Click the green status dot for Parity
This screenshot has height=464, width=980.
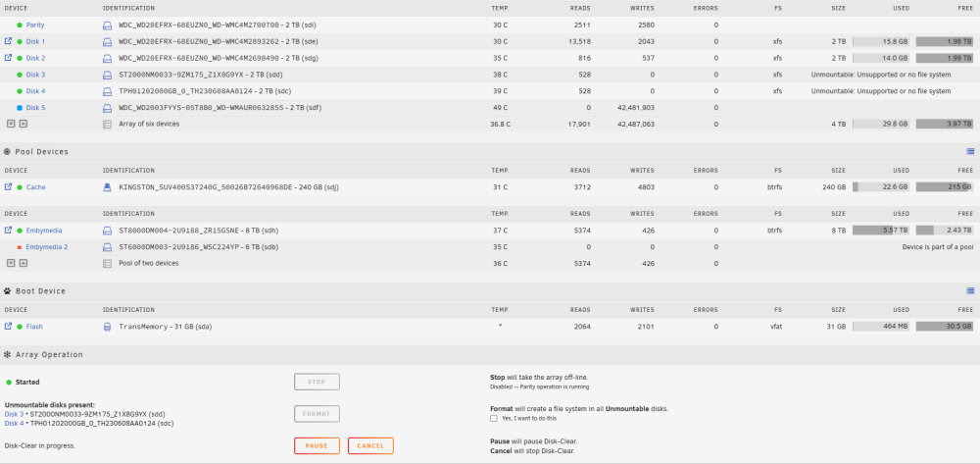[20, 25]
